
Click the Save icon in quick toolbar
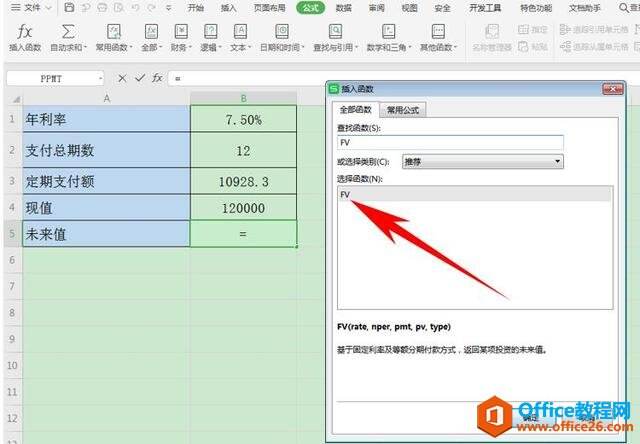(x=69, y=7)
